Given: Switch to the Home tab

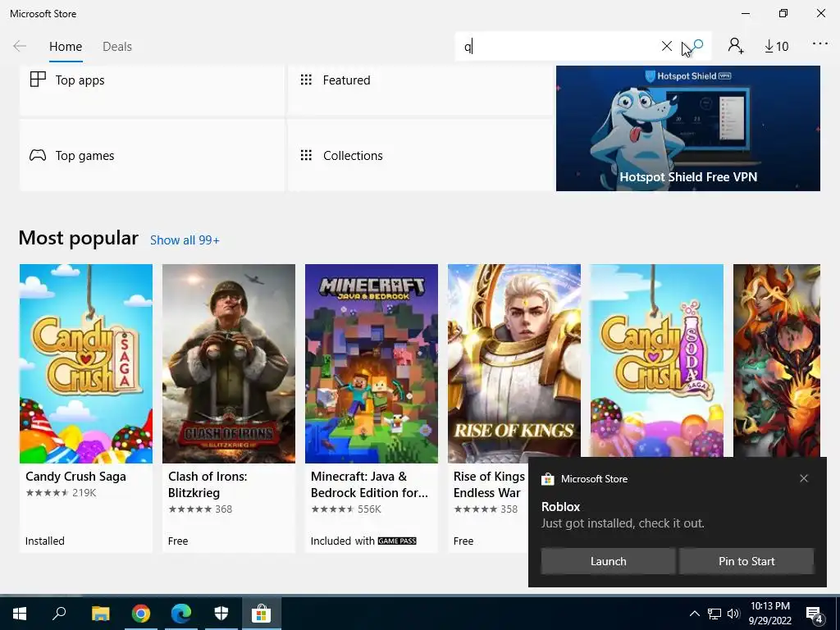Looking at the screenshot, I should tap(66, 47).
